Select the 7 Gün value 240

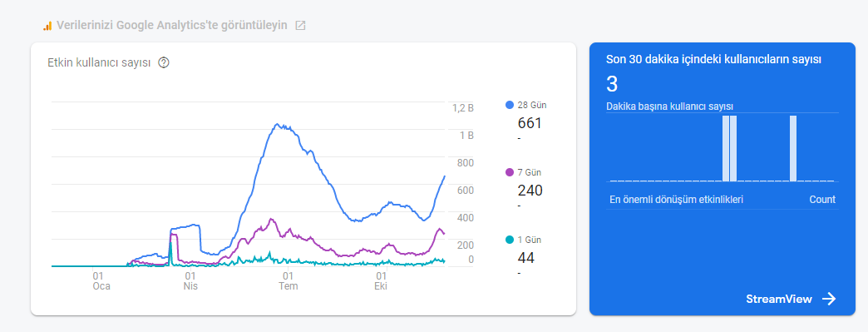click(530, 191)
